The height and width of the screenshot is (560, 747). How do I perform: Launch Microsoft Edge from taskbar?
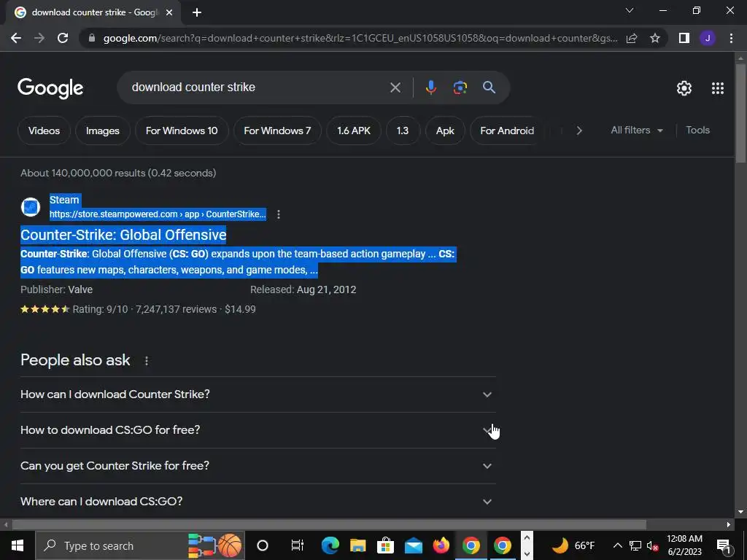pos(330,545)
